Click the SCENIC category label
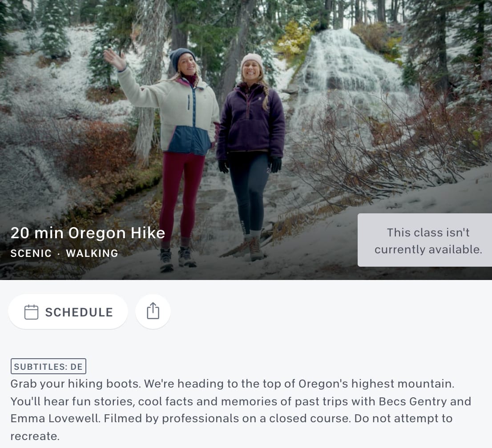Image resolution: width=492 pixels, height=448 pixels. (31, 253)
